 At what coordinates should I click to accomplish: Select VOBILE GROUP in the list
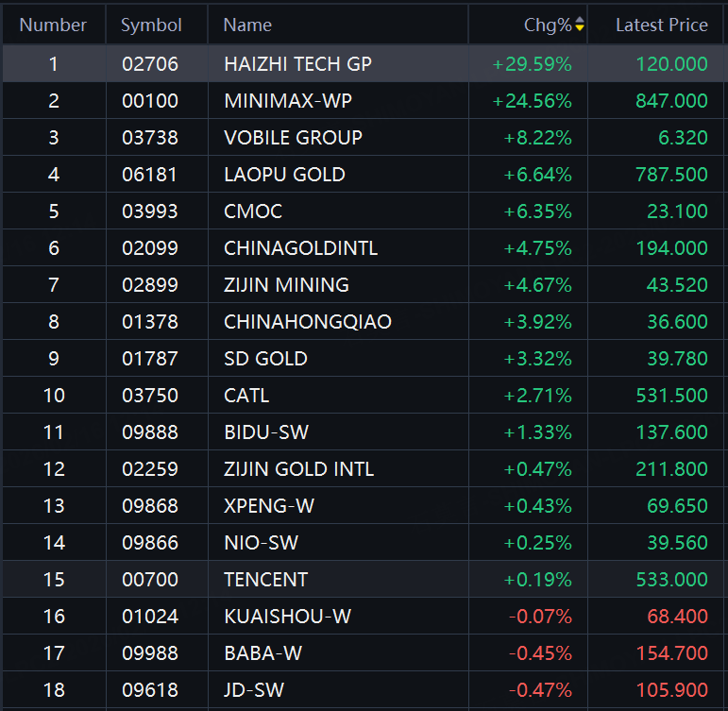tap(293, 138)
